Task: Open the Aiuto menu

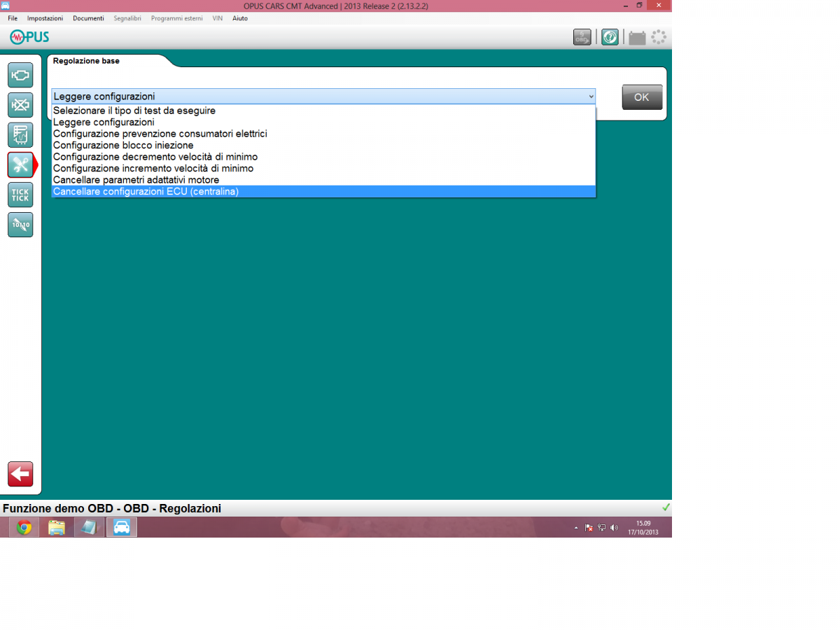Action: (x=240, y=18)
